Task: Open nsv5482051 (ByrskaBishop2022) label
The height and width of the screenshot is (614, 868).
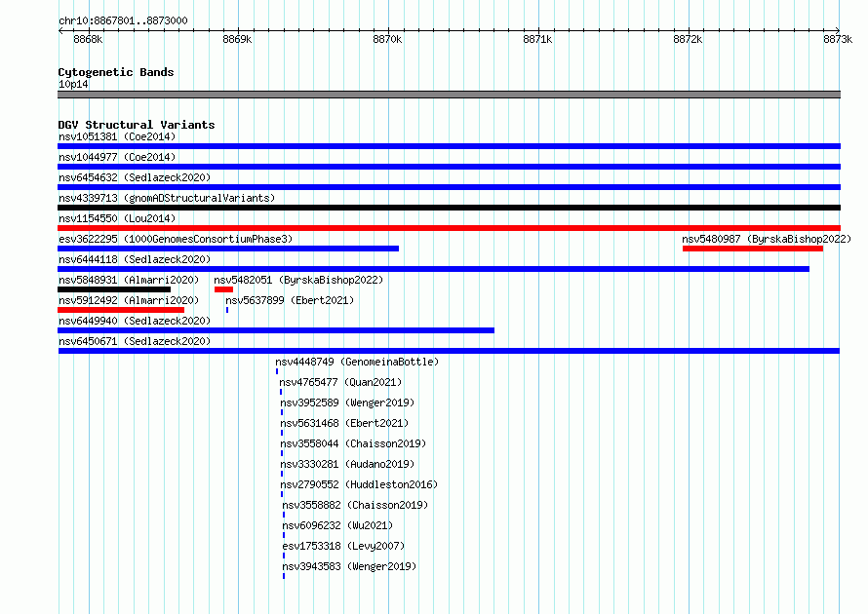Action: pyautogui.click(x=298, y=280)
